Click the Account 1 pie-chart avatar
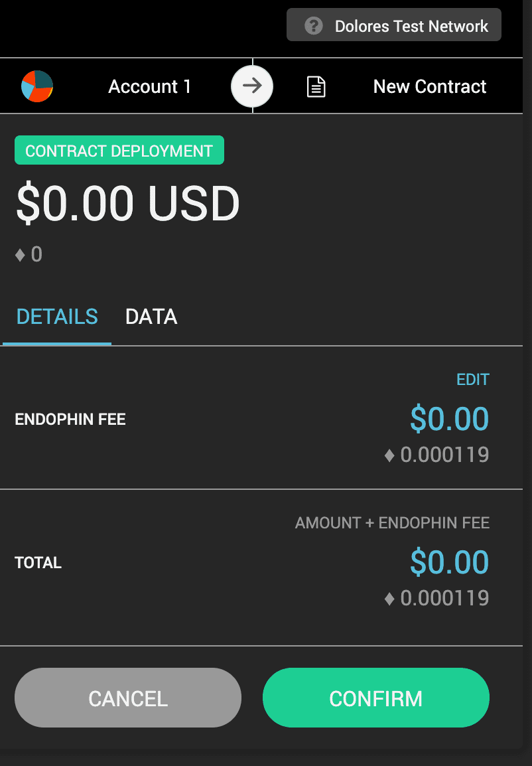This screenshot has height=766, width=532. [x=37, y=86]
